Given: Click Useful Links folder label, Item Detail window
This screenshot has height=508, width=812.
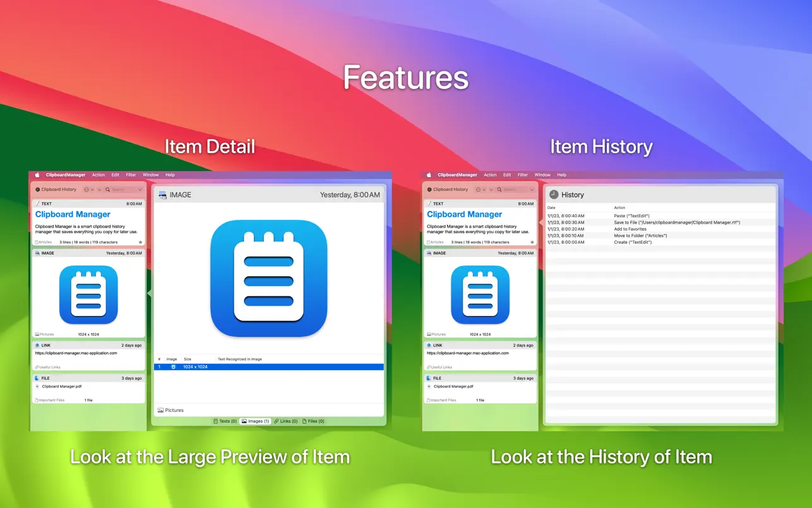Looking at the screenshot, I should tap(47, 367).
